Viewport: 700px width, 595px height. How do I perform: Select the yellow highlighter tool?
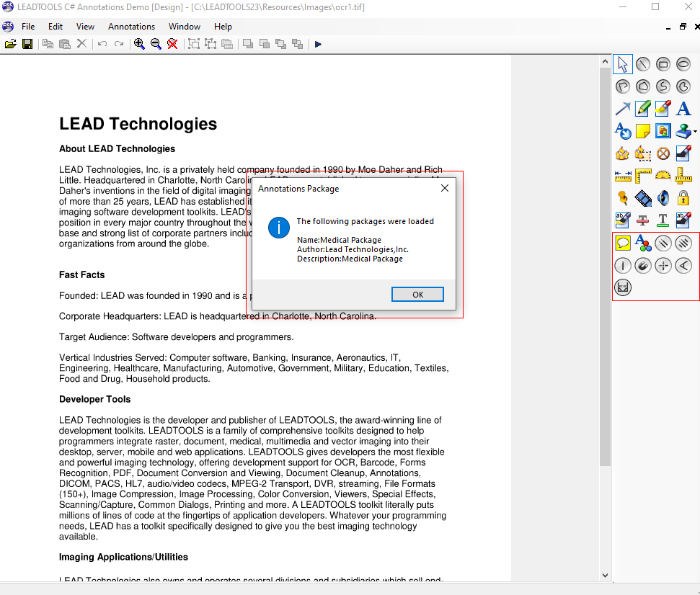click(663, 109)
